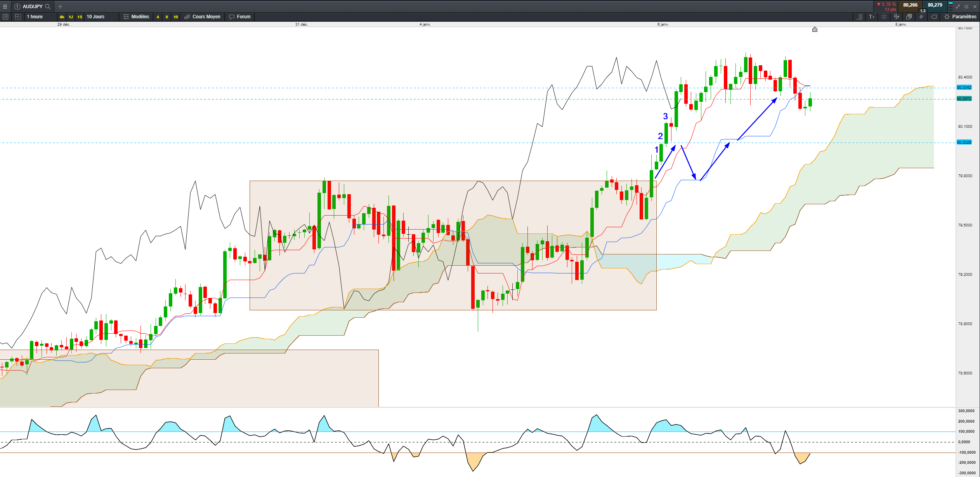
Task: Load model preset 8
Action: [167, 17]
